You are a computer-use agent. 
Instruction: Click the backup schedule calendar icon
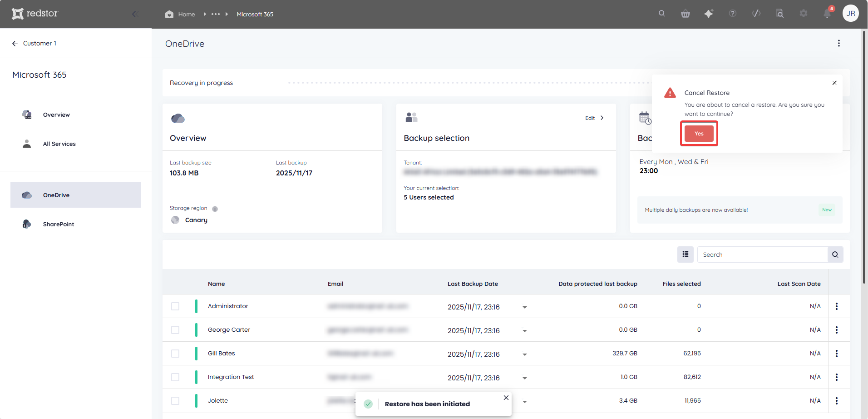645,118
